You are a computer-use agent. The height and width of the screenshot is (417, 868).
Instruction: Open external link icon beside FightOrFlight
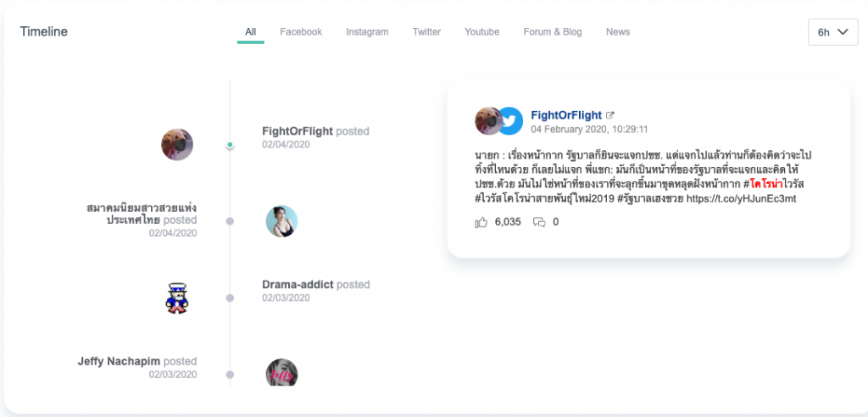click(610, 115)
